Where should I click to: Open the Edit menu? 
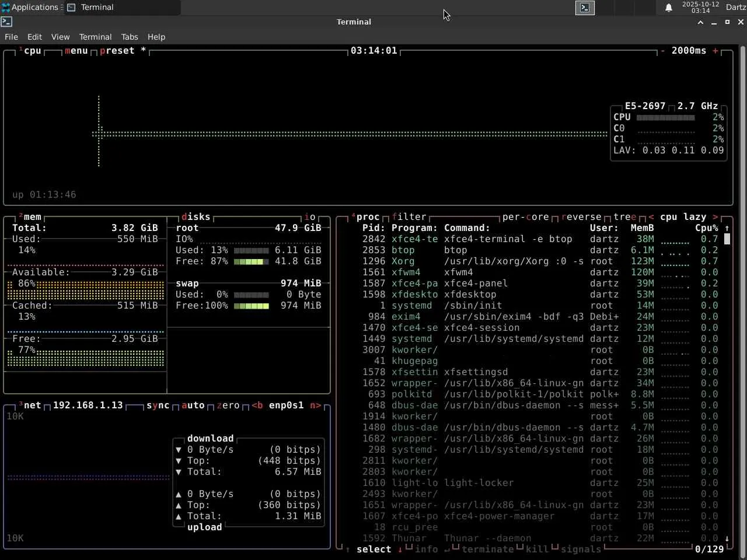[x=34, y=37]
